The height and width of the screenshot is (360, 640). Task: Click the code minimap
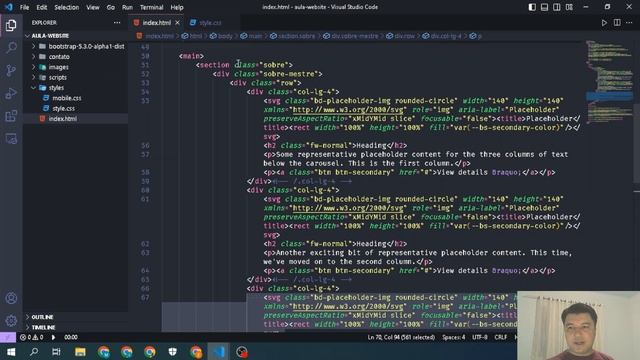point(609,82)
